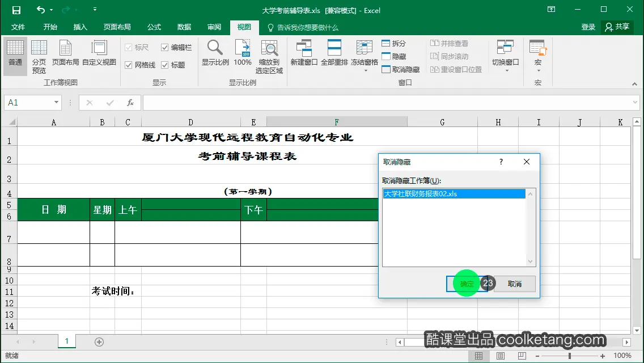644x363 pixels.
Task: Click the Unhide list scrollbar down arrow
Action: click(530, 261)
